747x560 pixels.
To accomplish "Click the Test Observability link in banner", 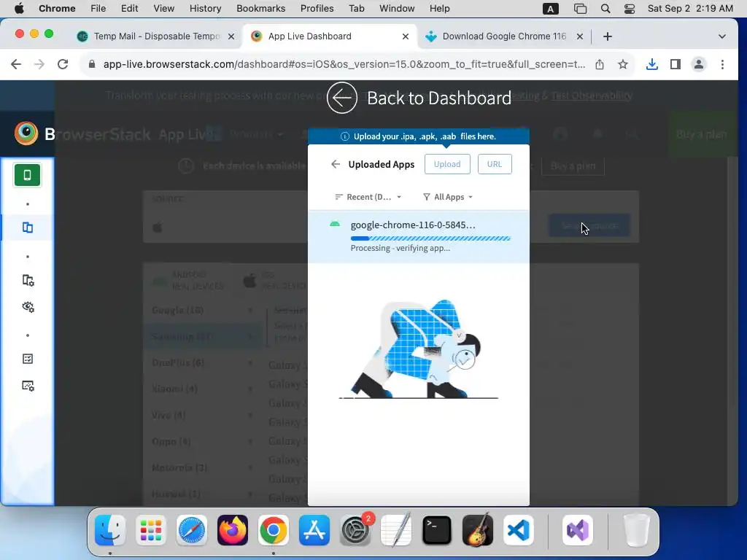I will (x=591, y=96).
